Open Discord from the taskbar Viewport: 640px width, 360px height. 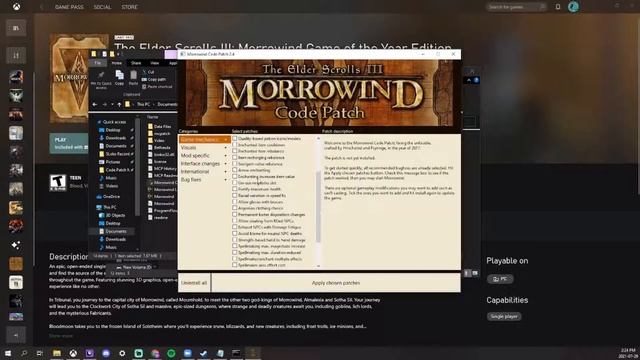point(106,353)
